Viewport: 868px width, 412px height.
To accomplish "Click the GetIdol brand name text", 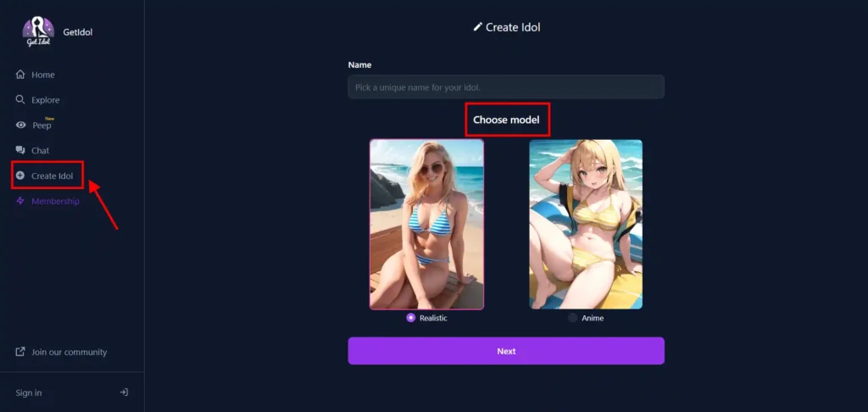I will click(x=77, y=32).
